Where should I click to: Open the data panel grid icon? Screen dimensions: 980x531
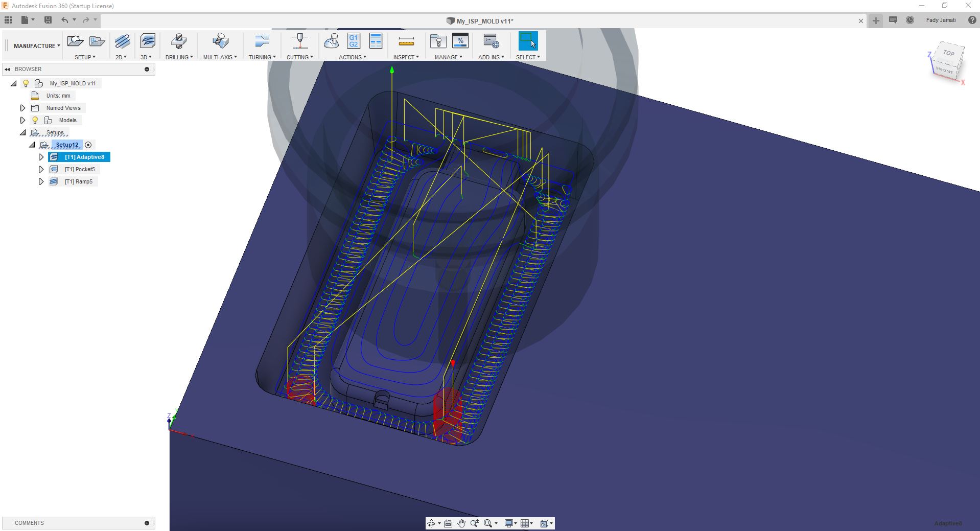pyautogui.click(x=8, y=20)
